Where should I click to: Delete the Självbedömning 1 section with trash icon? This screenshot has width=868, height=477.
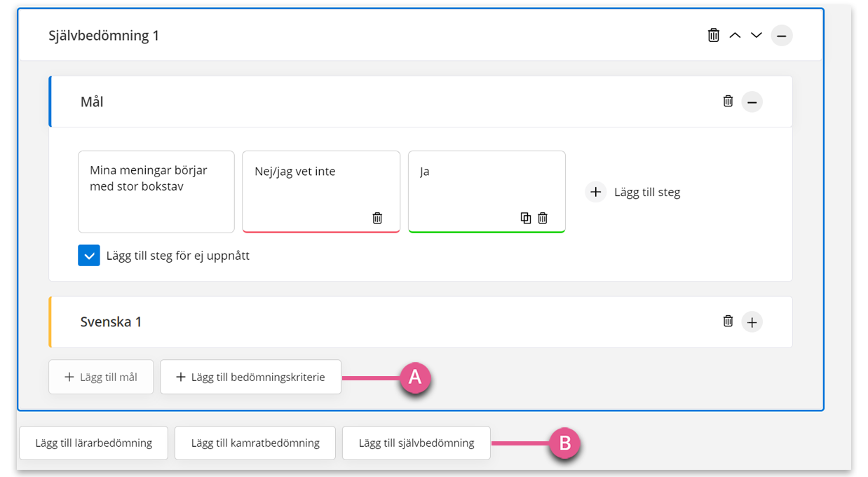714,35
